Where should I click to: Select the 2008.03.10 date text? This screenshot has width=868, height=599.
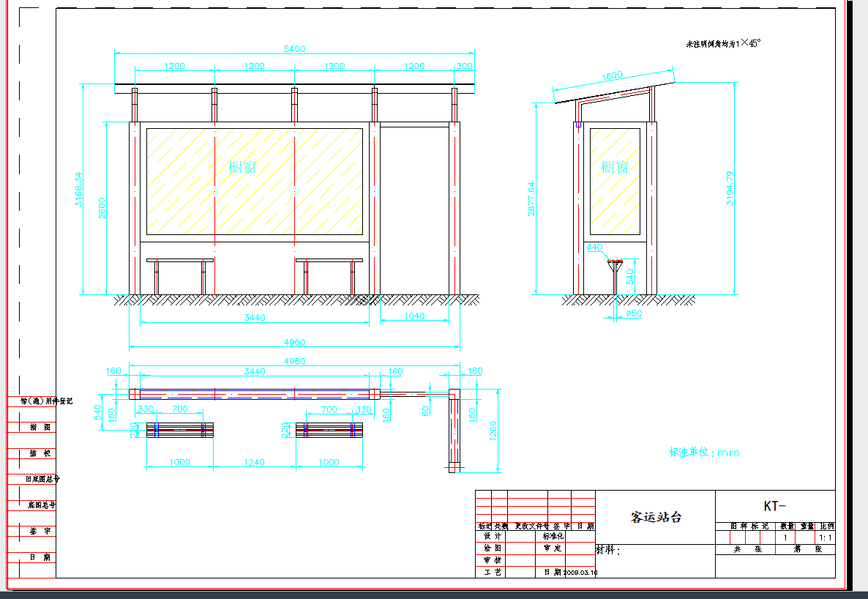(580, 573)
